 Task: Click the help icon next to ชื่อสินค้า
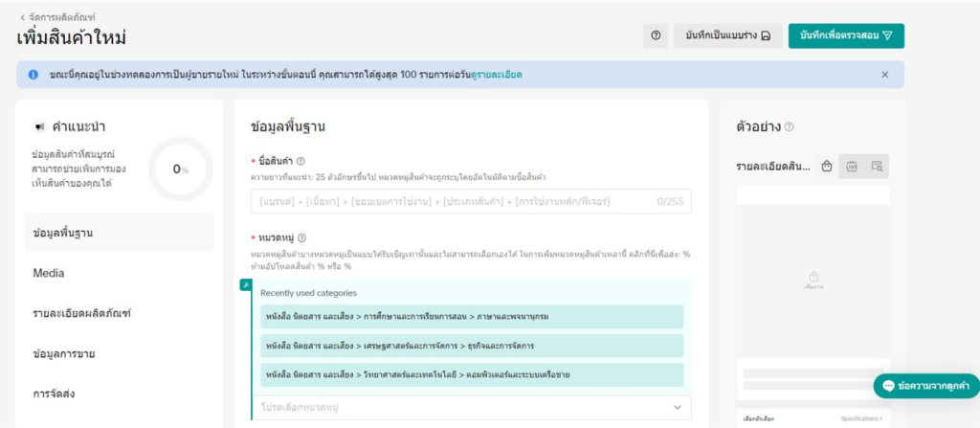click(301, 162)
